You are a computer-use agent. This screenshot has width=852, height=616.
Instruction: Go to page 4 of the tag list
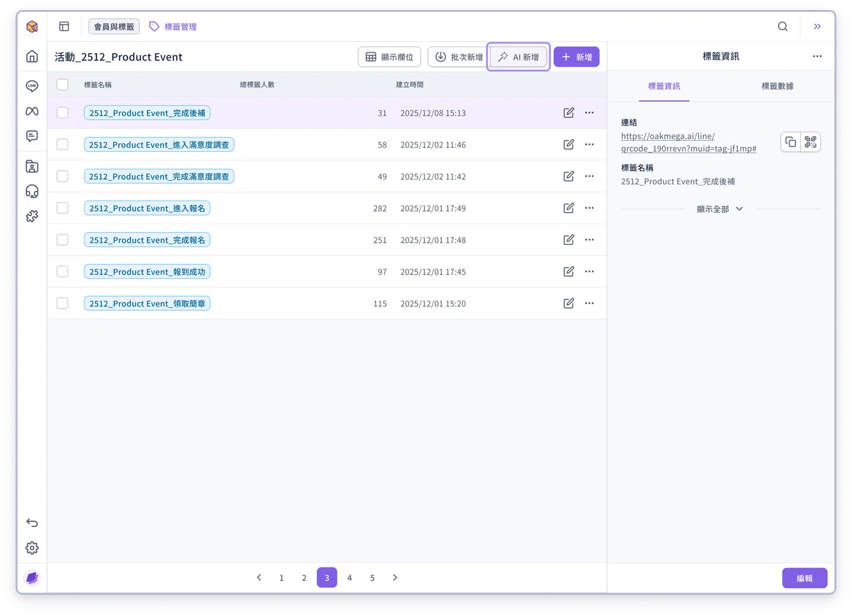click(x=349, y=577)
